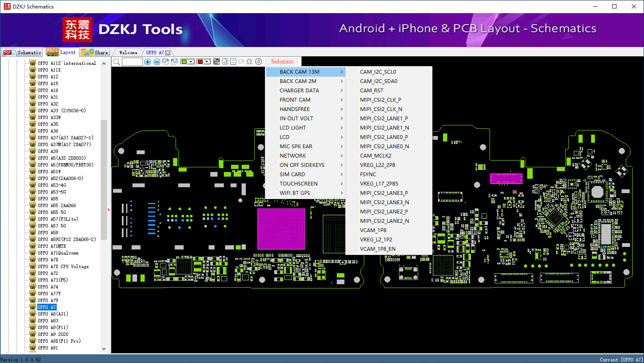
Task: Select CAM_I2C_SDA0 signal
Action: (x=389, y=81)
